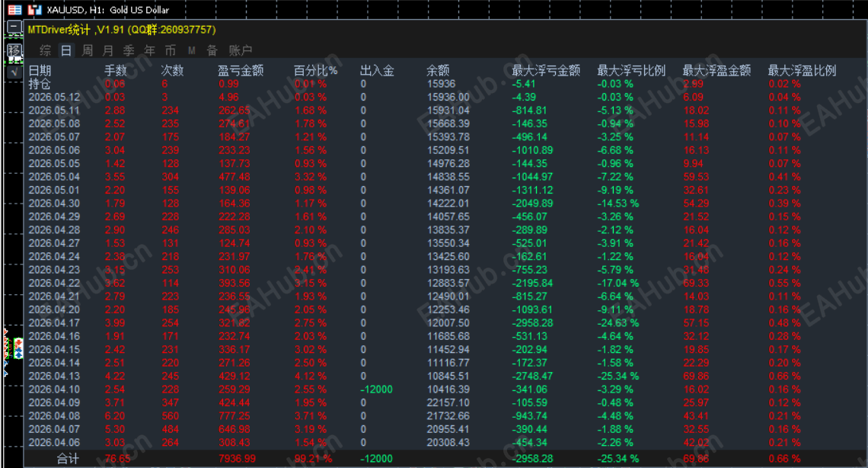Click the 0.55 % max floating profit ratio

coord(784,283)
